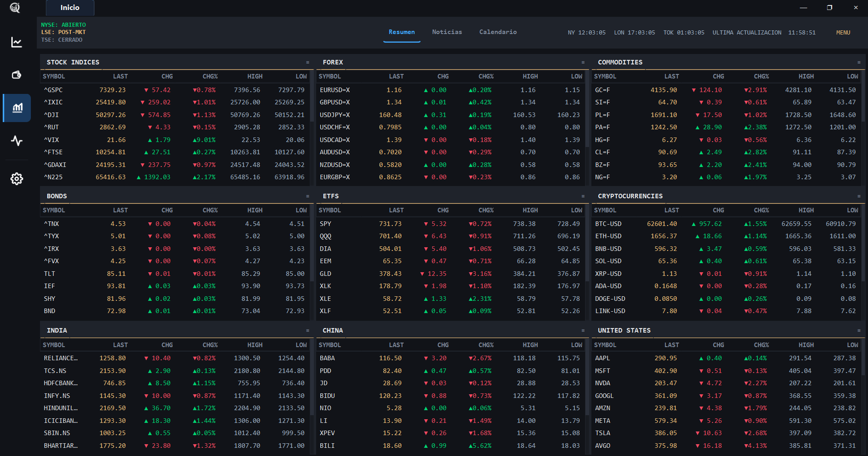Image resolution: width=868 pixels, height=456 pixels.
Task: Select the USDJPY=X forex row
Action: [x=451, y=115]
